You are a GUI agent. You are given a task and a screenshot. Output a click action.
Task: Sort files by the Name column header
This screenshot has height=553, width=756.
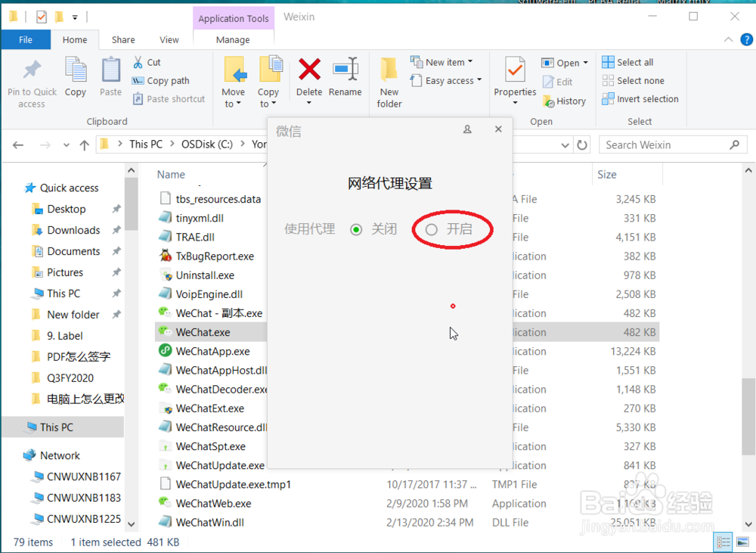pyautogui.click(x=171, y=174)
